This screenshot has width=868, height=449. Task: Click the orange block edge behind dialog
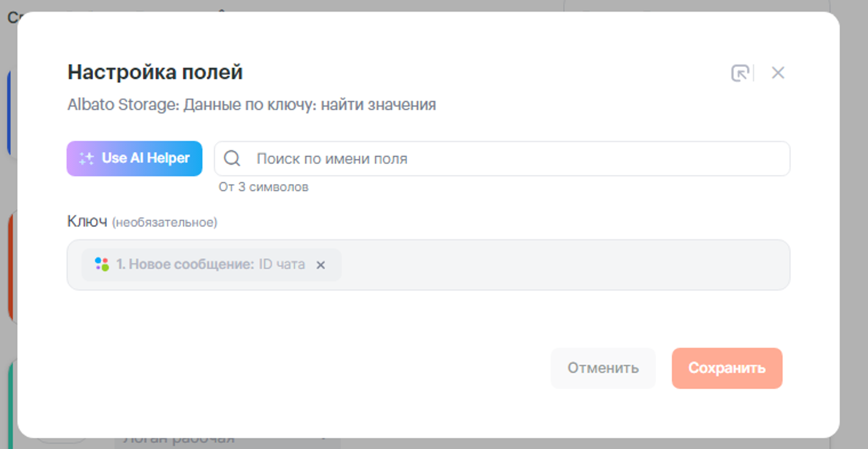(x=11, y=269)
